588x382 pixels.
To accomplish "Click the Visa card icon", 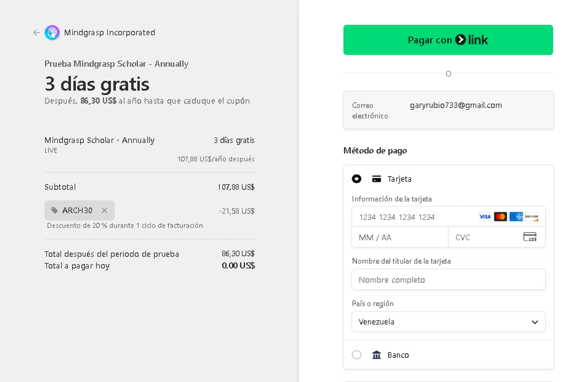I will click(x=485, y=216).
